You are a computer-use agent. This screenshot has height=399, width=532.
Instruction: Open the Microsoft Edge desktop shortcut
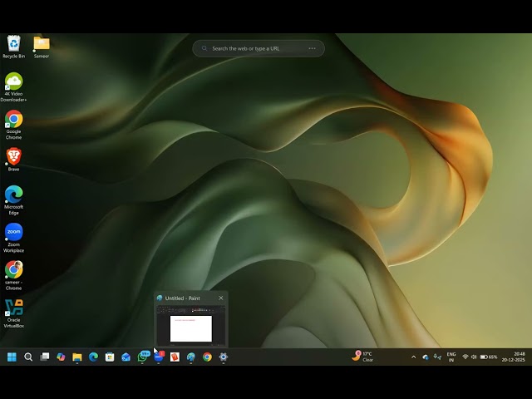[x=13, y=195]
